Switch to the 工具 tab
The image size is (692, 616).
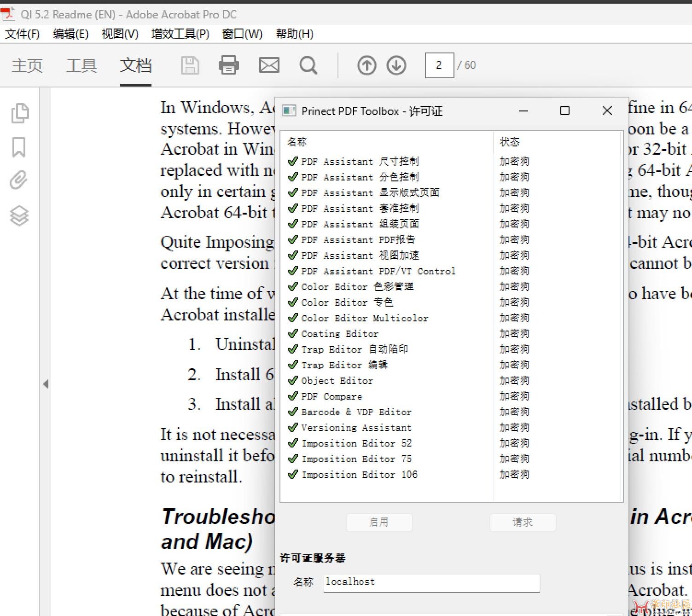point(81,65)
